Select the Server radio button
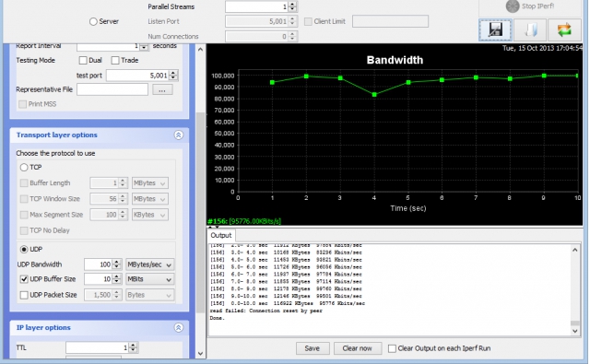This screenshot has height=364, width=590. point(93,22)
